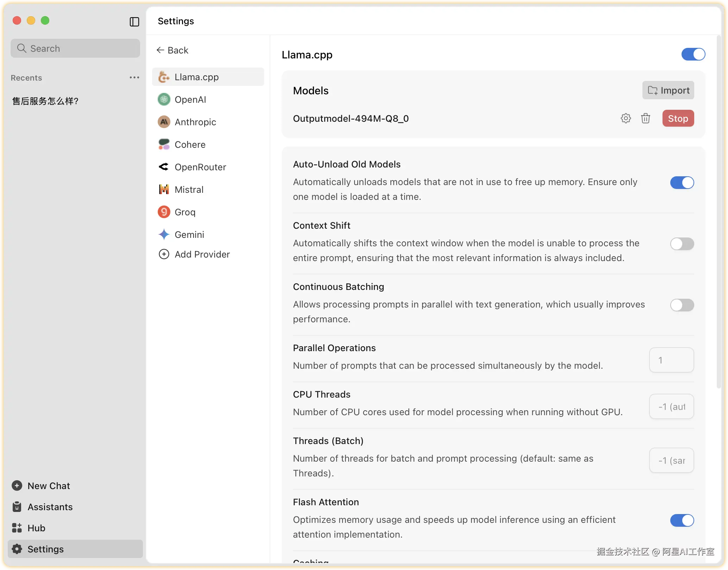Select the Groq provider
The width and height of the screenshot is (728, 570).
tap(185, 212)
